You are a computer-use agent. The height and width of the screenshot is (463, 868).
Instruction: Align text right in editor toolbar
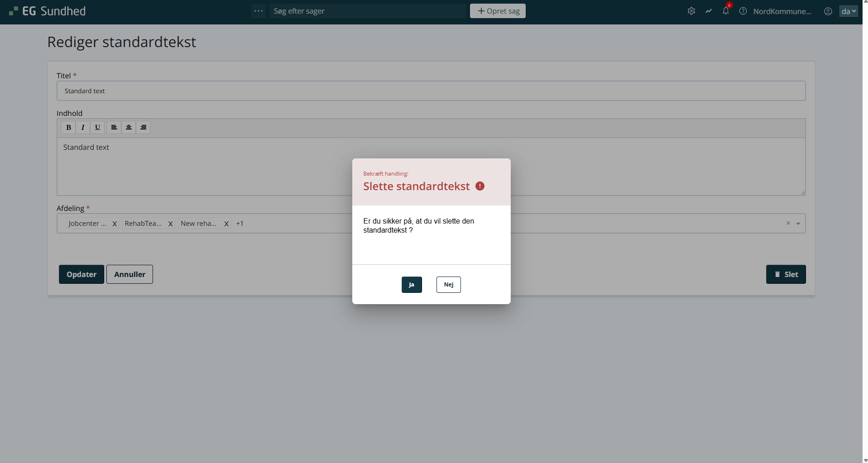click(143, 128)
